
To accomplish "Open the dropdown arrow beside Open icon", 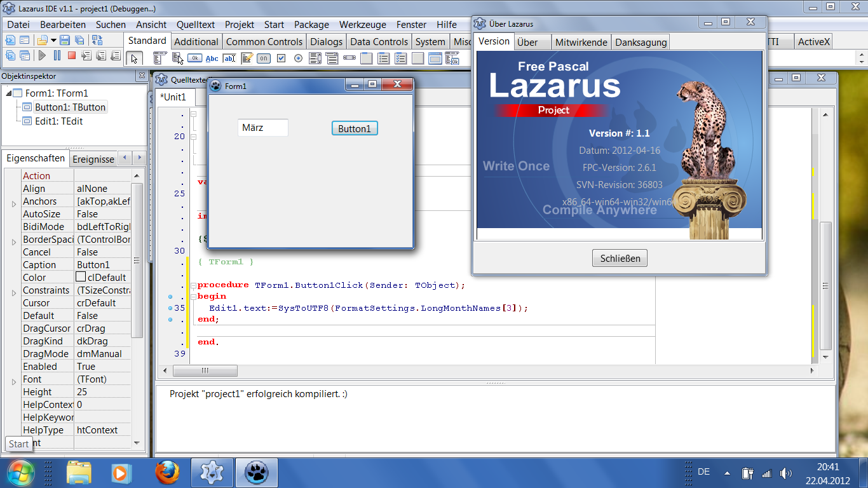I will coord(53,40).
